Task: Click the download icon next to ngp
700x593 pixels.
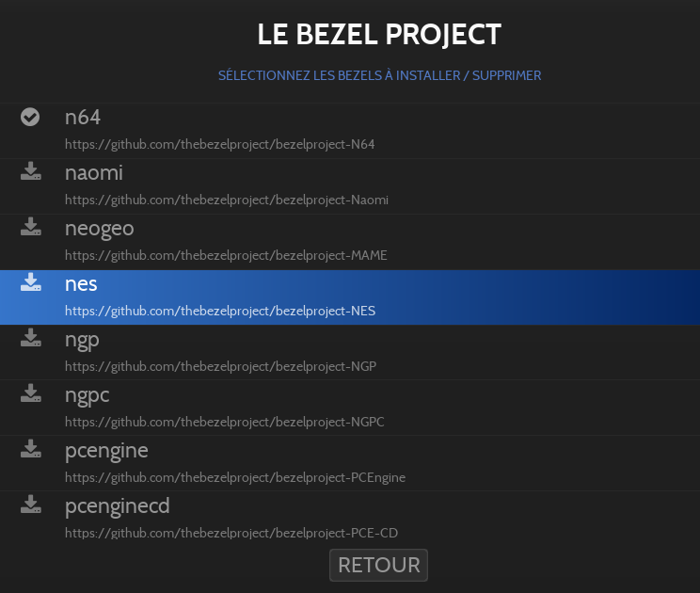Action: [31, 338]
